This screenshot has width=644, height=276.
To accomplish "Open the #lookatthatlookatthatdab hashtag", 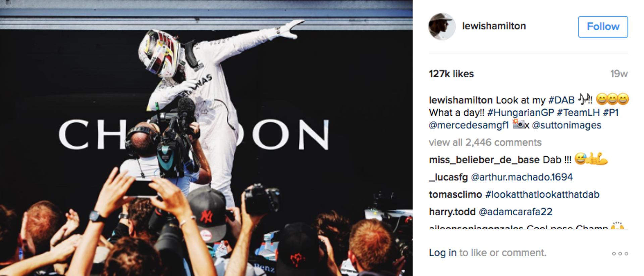I will [x=542, y=194].
